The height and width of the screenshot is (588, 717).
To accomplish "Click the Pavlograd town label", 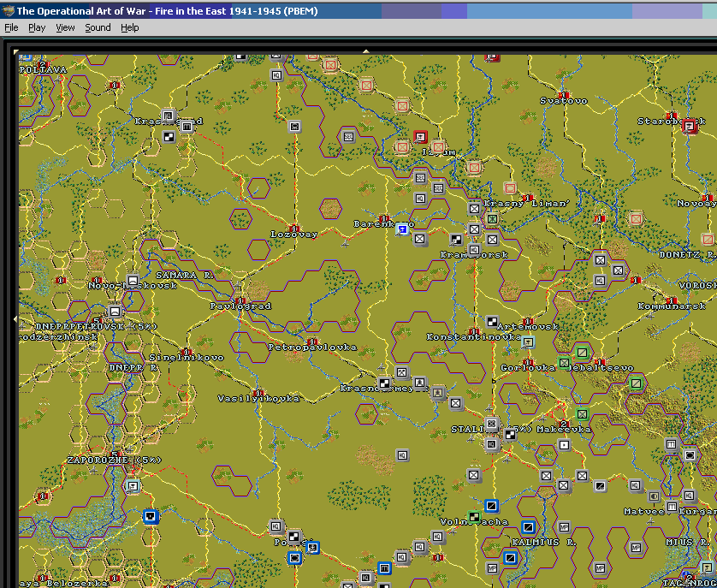I will click(240, 306).
